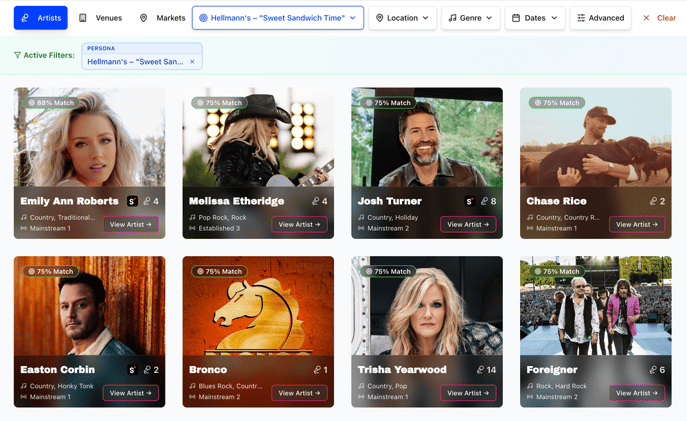Click the X icon beside Clear

tap(646, 18)
